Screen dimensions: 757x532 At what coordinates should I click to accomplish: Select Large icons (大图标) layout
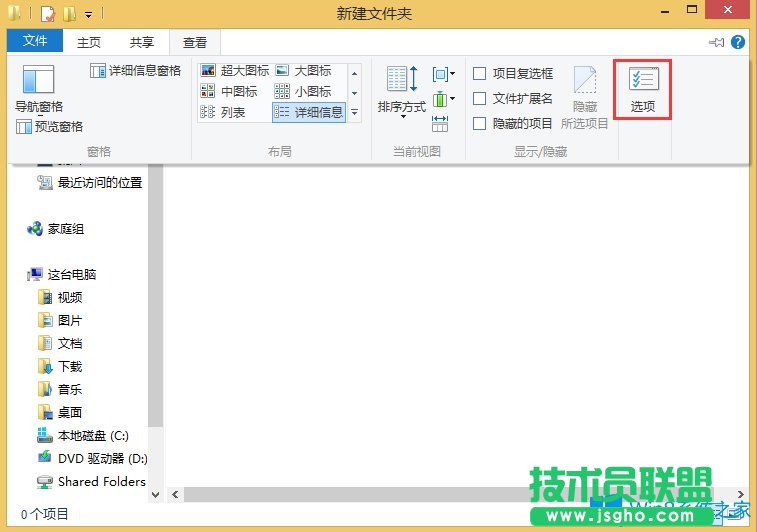[304, 70]
